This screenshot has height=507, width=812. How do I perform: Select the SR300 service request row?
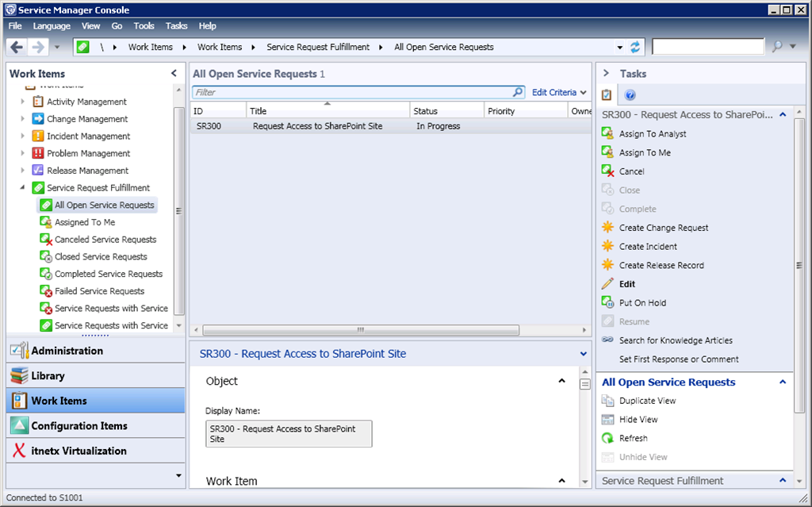click(x=317, y=126)
